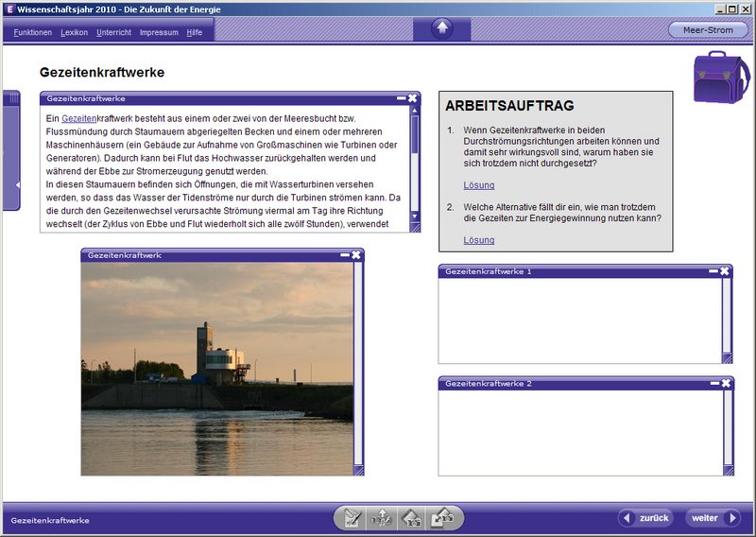This screenshot has width=756, height=537.
Task: Close the Gezeitenkraftwerke 2 panel
Action: [726, 383]
